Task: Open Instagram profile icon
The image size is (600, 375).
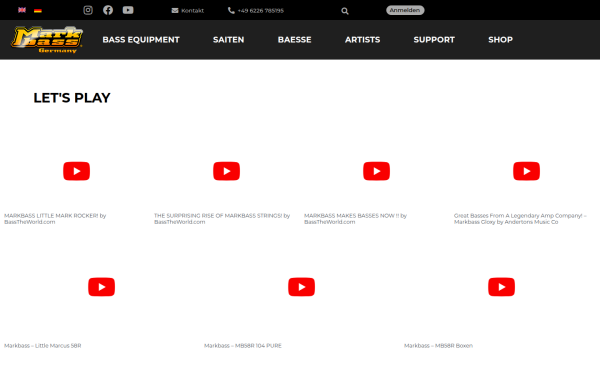Action: tap(88, 10)
